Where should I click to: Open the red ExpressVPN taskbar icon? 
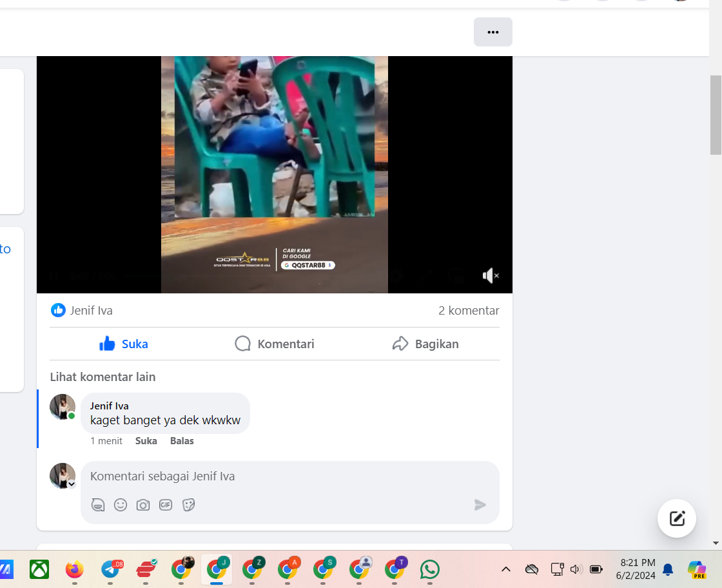pos(146,569)
